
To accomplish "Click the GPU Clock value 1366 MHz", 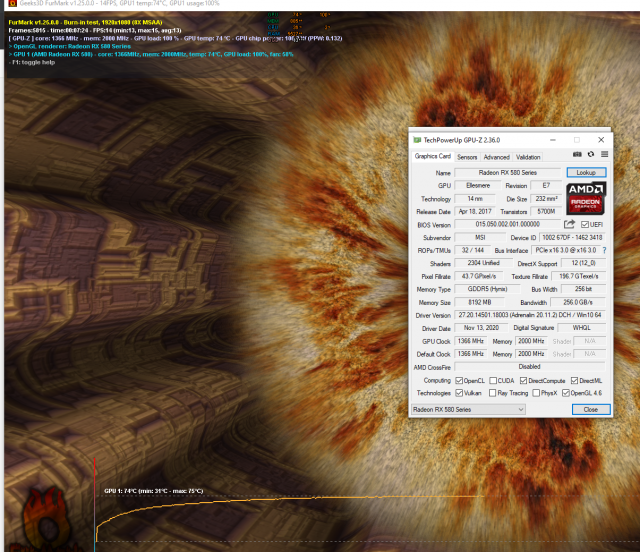I will click(x=471, y=341).
